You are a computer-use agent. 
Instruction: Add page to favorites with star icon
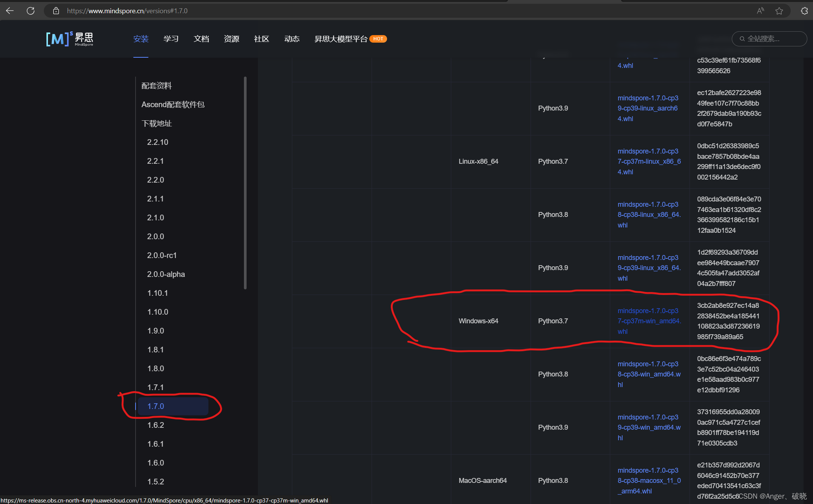779,11
